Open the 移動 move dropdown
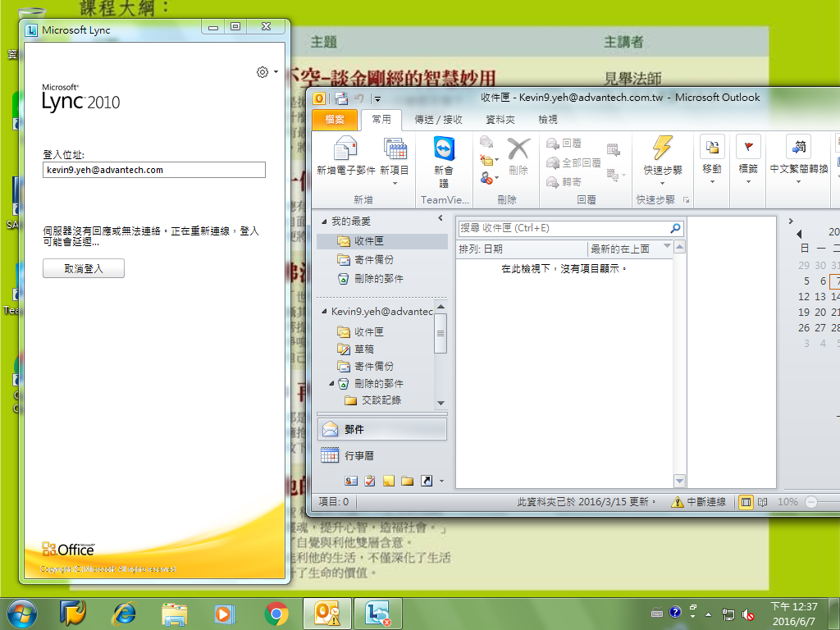 712,160
